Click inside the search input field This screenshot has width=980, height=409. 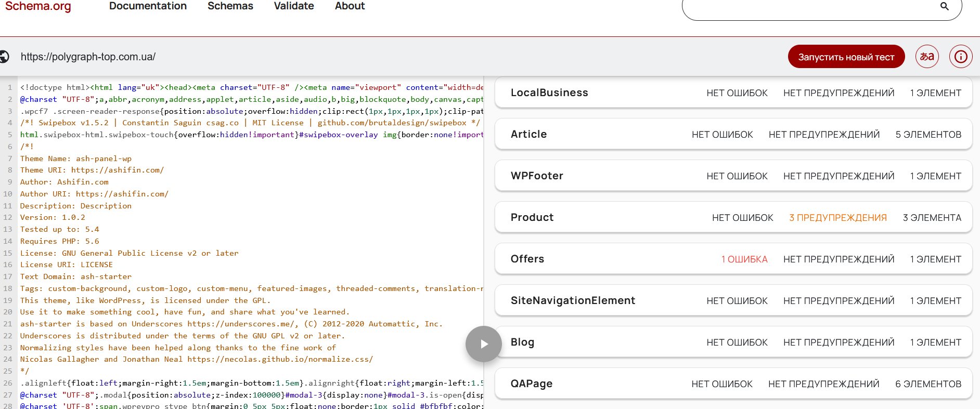pos(811,7)
